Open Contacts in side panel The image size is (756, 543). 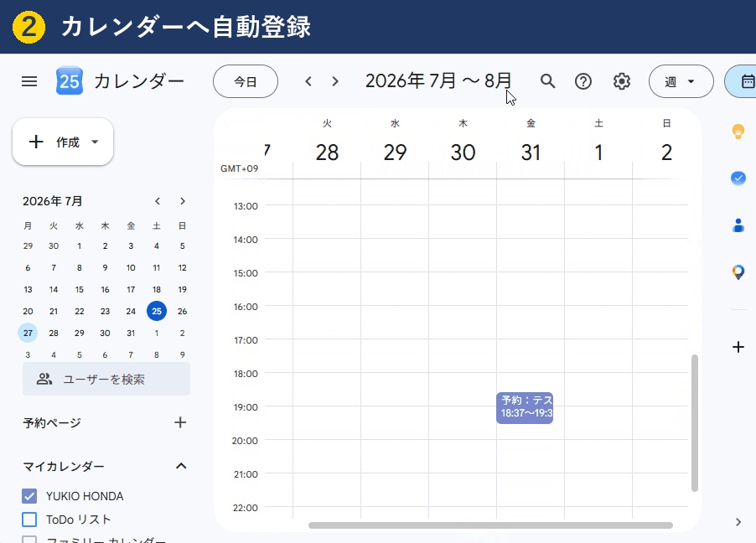point(738,225)
